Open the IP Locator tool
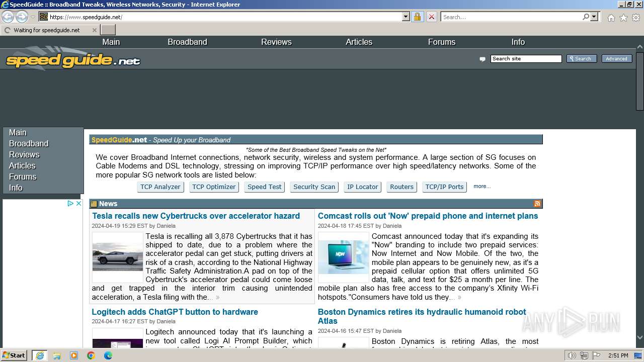 coord(363,187)
